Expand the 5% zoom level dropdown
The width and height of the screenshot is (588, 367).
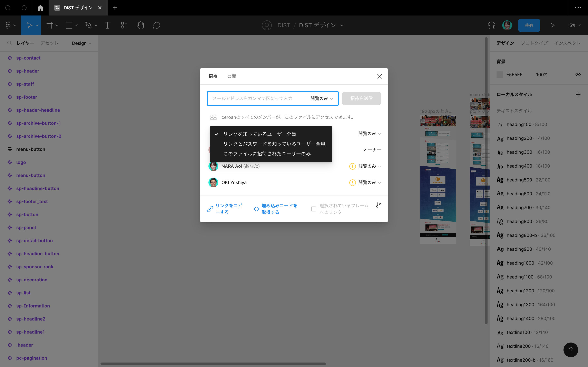575,25
